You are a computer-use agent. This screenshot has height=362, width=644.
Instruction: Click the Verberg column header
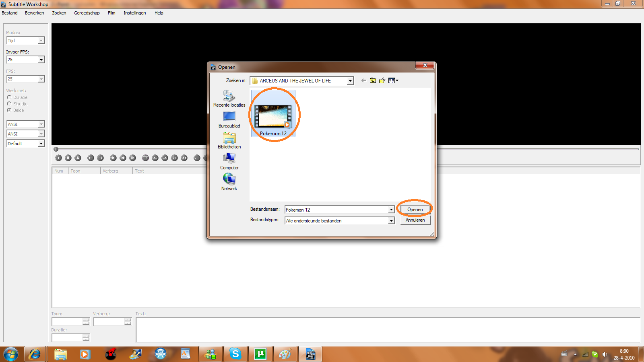117,171
